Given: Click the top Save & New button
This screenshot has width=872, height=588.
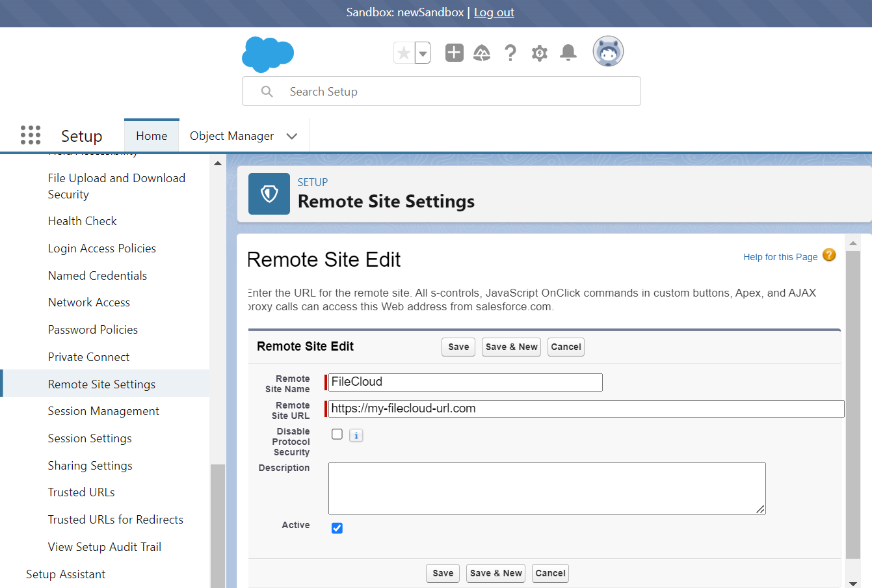Looking at the screenshot, I should tap(512, 347).
